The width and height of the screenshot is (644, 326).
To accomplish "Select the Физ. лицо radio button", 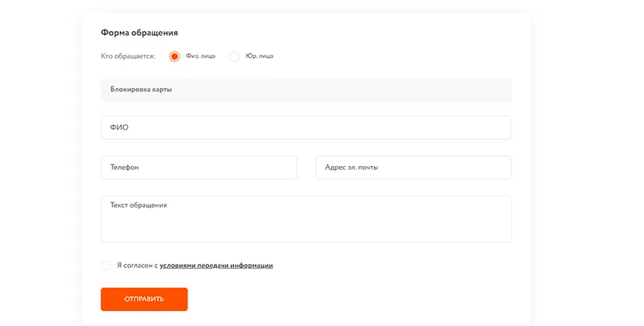I will [175, 56].
